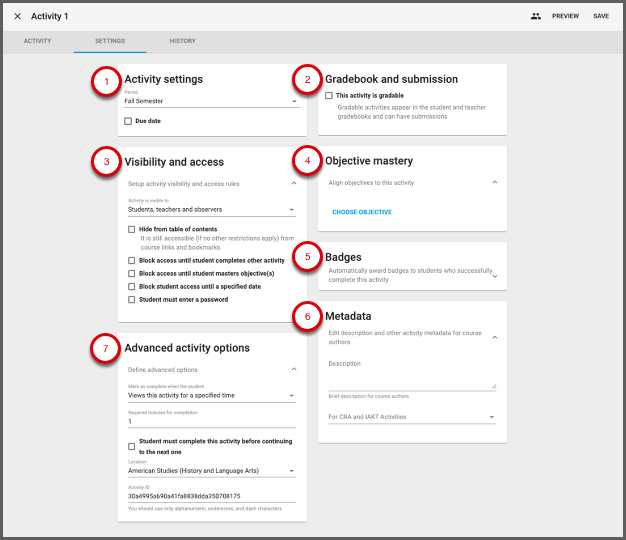
Task: Click the people icon beside Preview
Action: coord(536,16)
